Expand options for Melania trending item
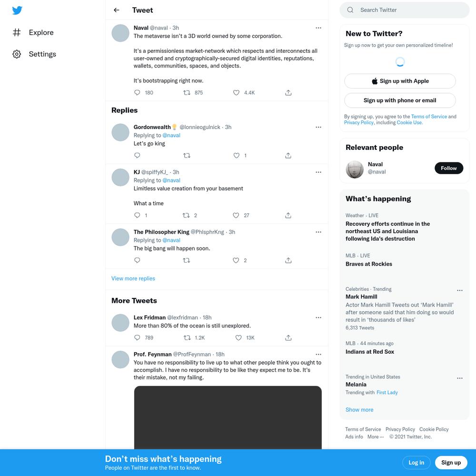This screenshot has height=476, width=476. pos(460,378)
